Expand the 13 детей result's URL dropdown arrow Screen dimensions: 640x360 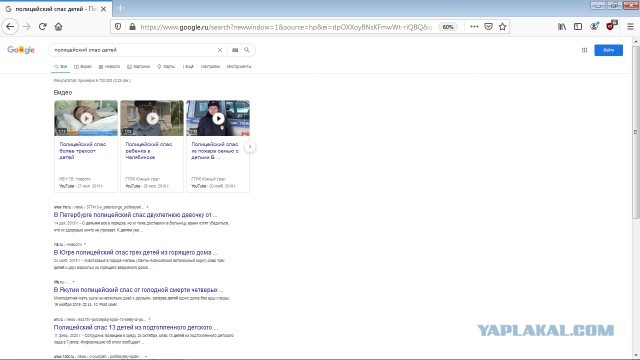pyautogui.click(x=149, y=319)
